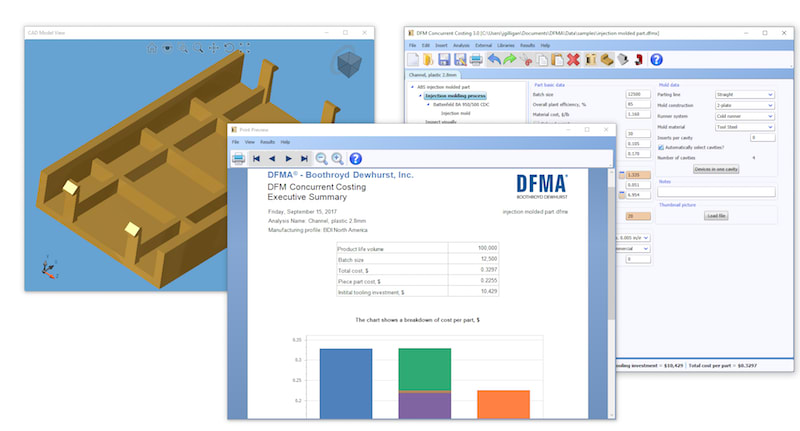
Task: Open the View menu in Print Preview
Action: [x=249, y=142]
